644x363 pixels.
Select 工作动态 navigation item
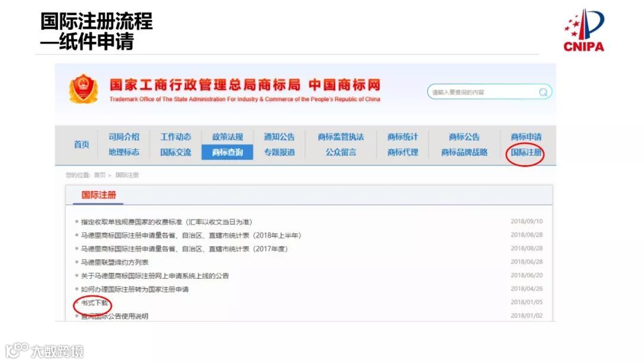pos(175,137)
